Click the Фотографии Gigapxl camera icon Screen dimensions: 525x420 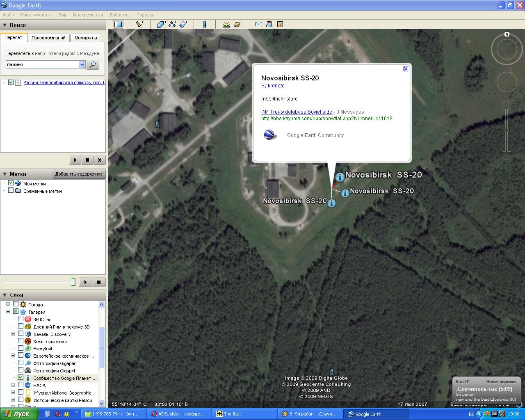28,371
